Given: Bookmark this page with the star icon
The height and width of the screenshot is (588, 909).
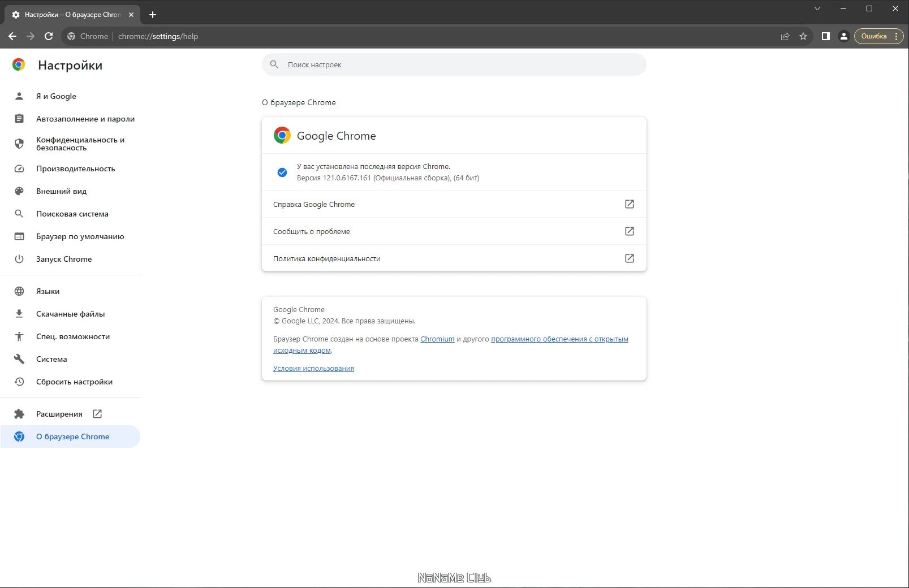Looking at the screenshot, I should (803, 36).
